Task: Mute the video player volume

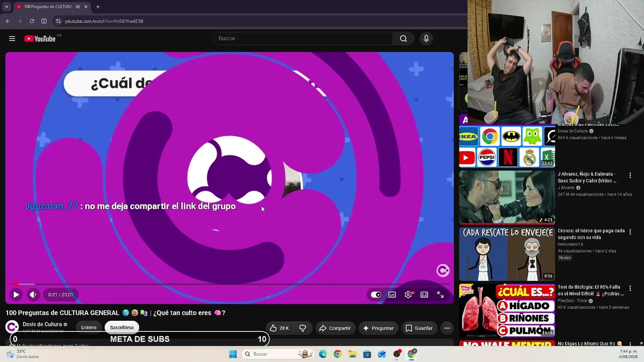Action: click(x=33, y=295)
